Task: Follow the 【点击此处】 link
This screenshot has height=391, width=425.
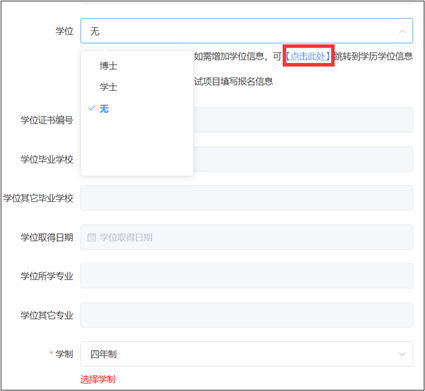Action: [x=309, y=56]
